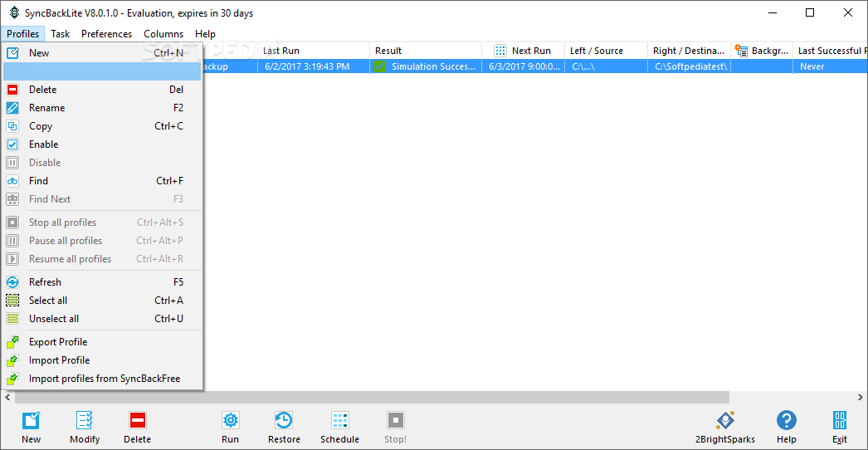This screenshot has height=450, width=868.
Task: Select the Delete menu entry
Action: click(x=102, y=90)
